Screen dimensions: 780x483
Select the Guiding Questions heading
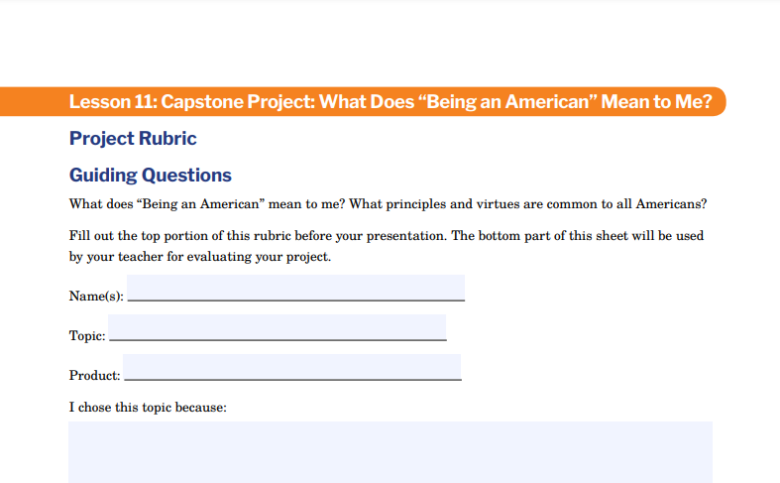[150, 175]
